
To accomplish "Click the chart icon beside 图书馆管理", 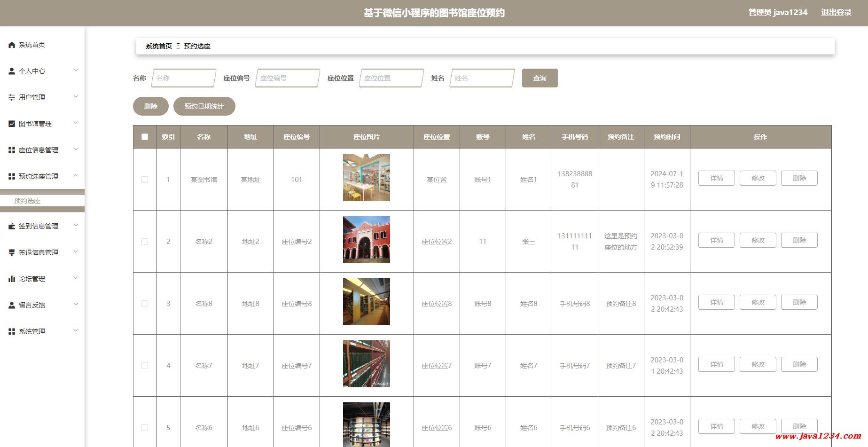I will 12,124.
